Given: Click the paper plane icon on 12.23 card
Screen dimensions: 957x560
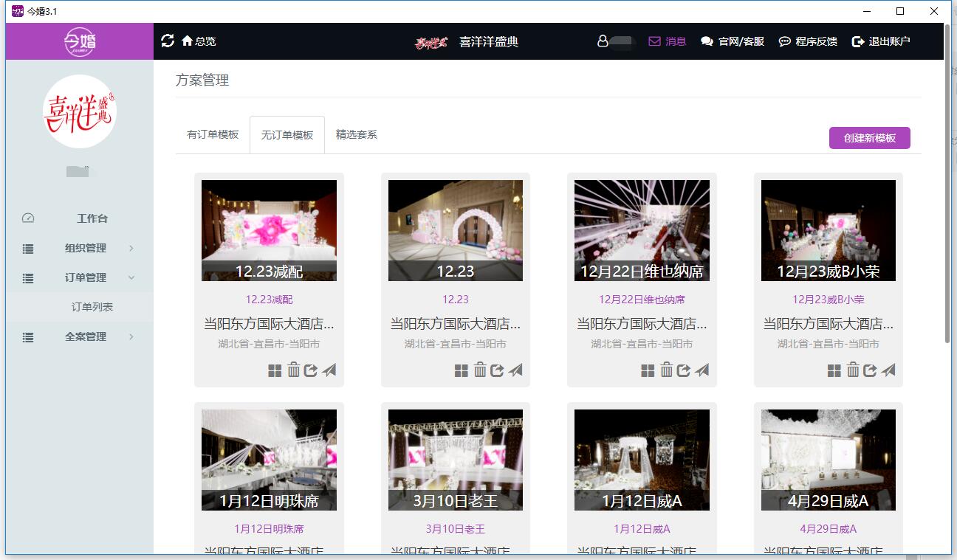Looking at the screenshot, I should [x=515, y=370].
